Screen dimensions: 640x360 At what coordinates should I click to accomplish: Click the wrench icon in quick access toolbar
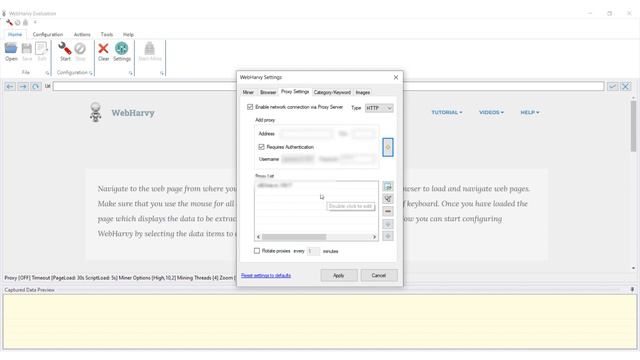click(9, 22)
